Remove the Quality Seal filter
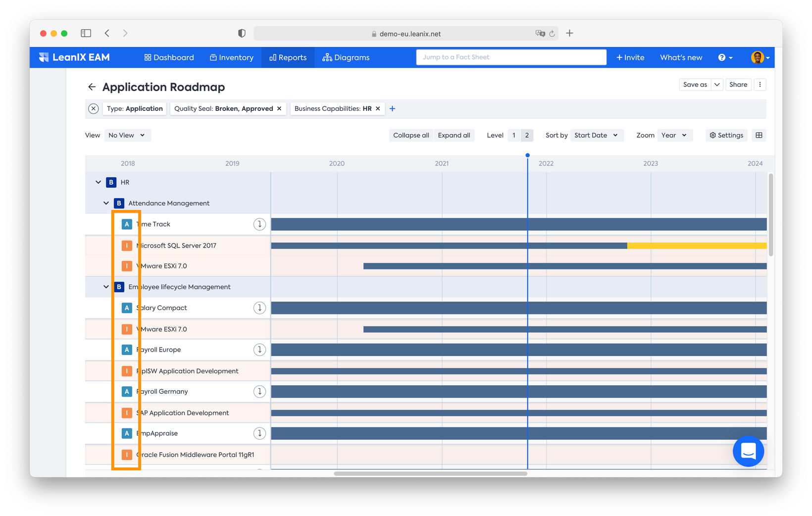The width and height of the screenshot is (812, 516). click(x=279, y=109)
